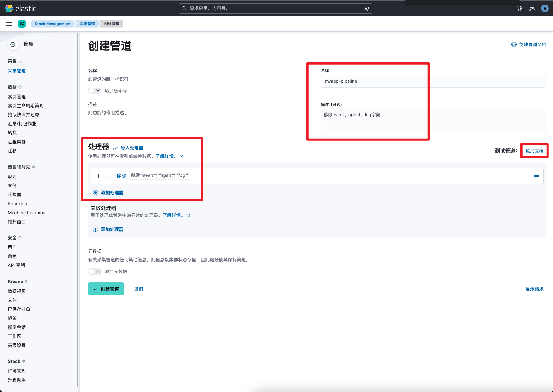The height and width of the screenshot is (392, 553).
Task: Toggle the 添加版本号 switch
Action: [x=95, y=91]
